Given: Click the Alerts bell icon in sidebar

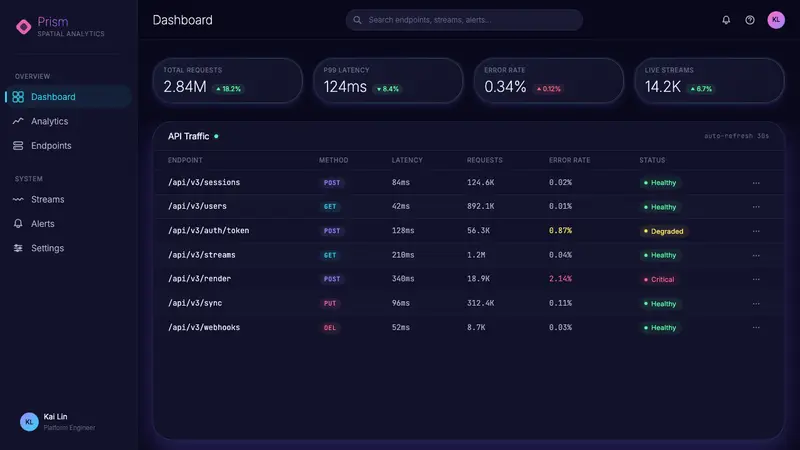Looking at the screenshot, I should point(18,223).
